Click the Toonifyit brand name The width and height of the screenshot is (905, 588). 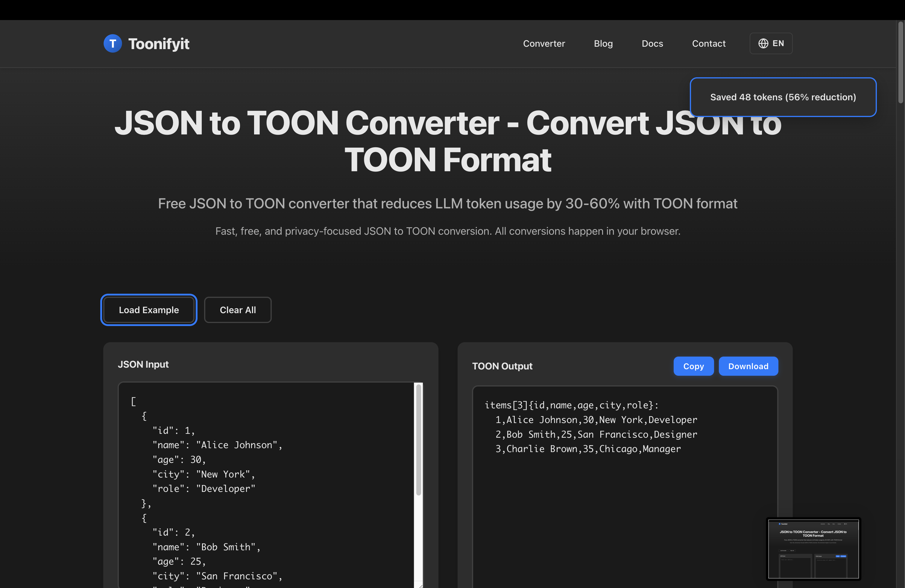pyautogui.click(x=159, y=43)
